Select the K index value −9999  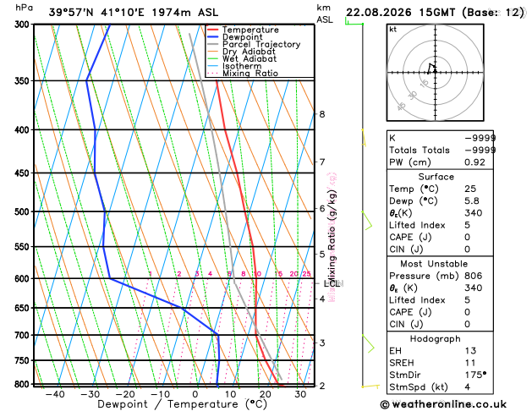pos(480,138)
